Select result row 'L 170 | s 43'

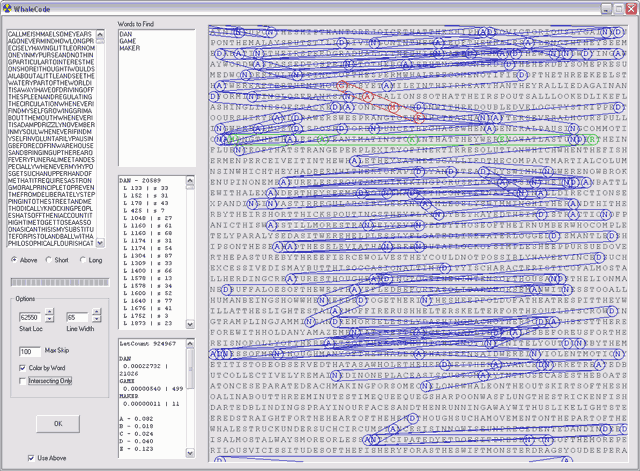tap(146, 203)
